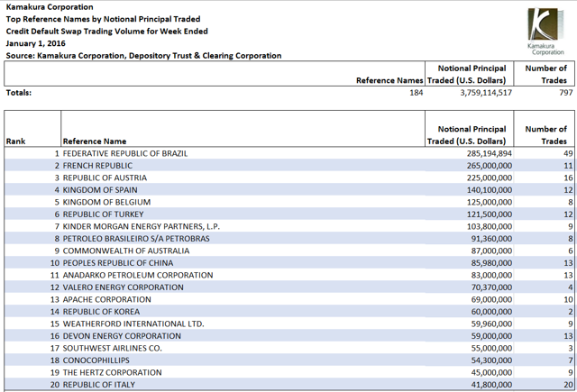577x392 pixels.
Task: Click the 59,960,000 notional value
Action: point(491,324)
